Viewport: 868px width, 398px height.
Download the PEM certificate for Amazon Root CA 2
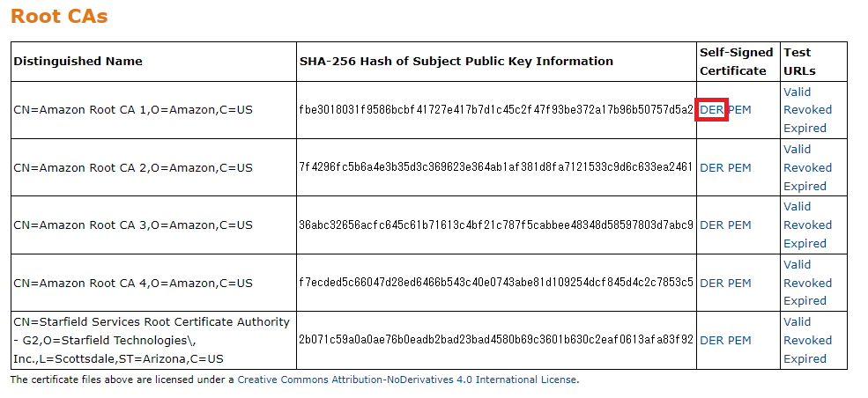(739, 167)
